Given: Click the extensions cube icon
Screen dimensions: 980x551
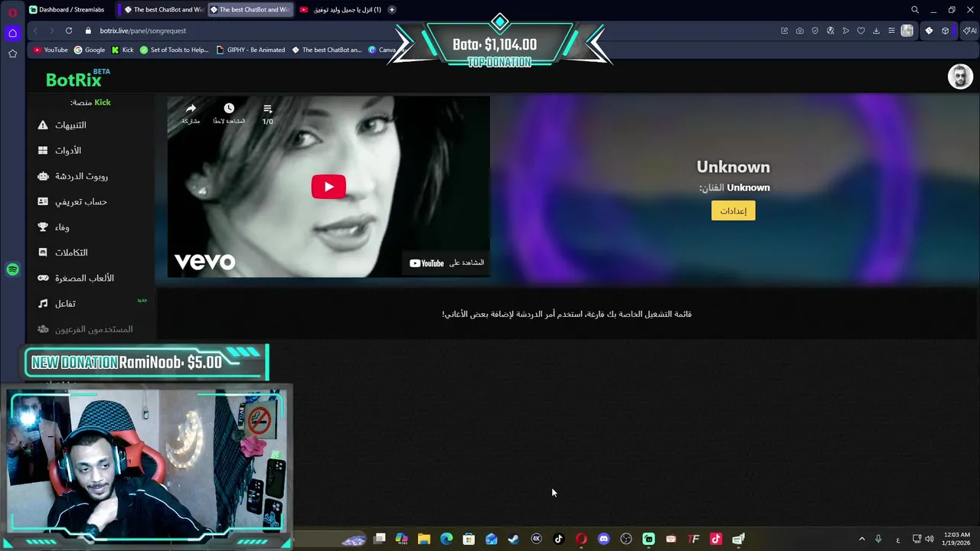Looking at the screenshot, I should (946, 31).
